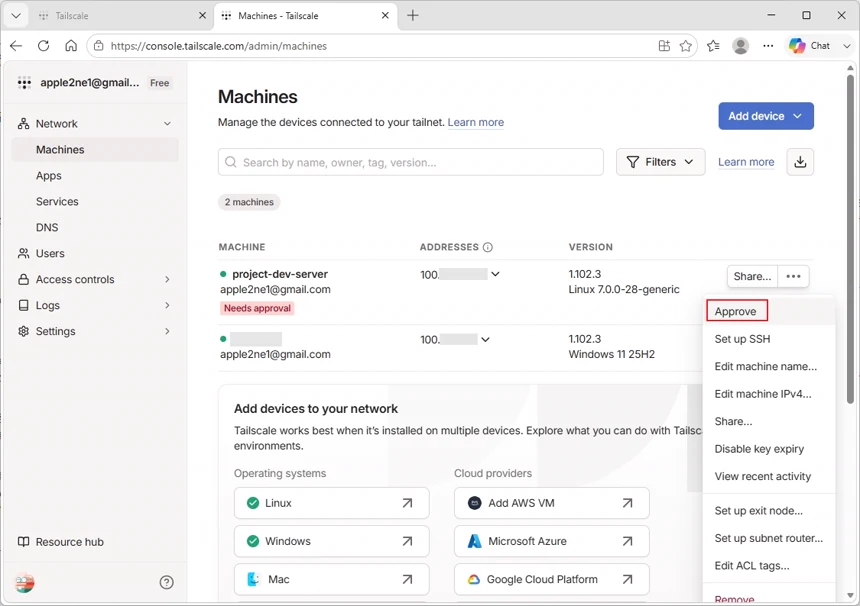This screenshot has width=860, height=606.
Task: Choose Share... in the context menu
Action: 769,421
